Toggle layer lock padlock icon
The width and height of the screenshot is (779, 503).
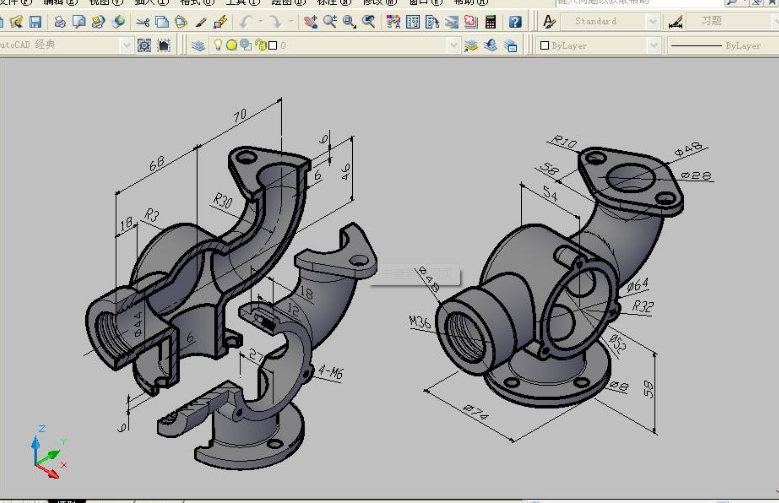(x=259, y=45)
